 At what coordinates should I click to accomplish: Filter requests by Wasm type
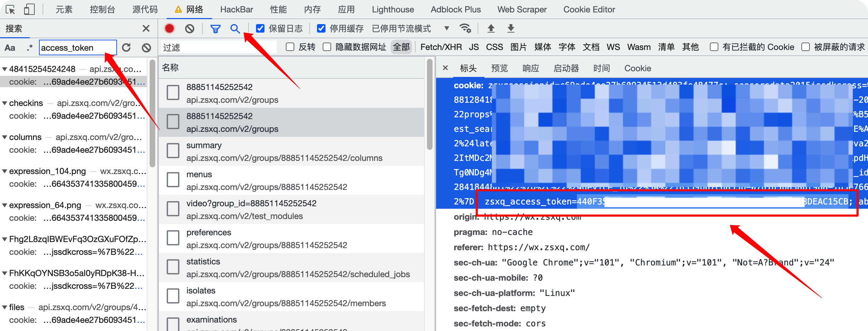click(x=639, y=47)
